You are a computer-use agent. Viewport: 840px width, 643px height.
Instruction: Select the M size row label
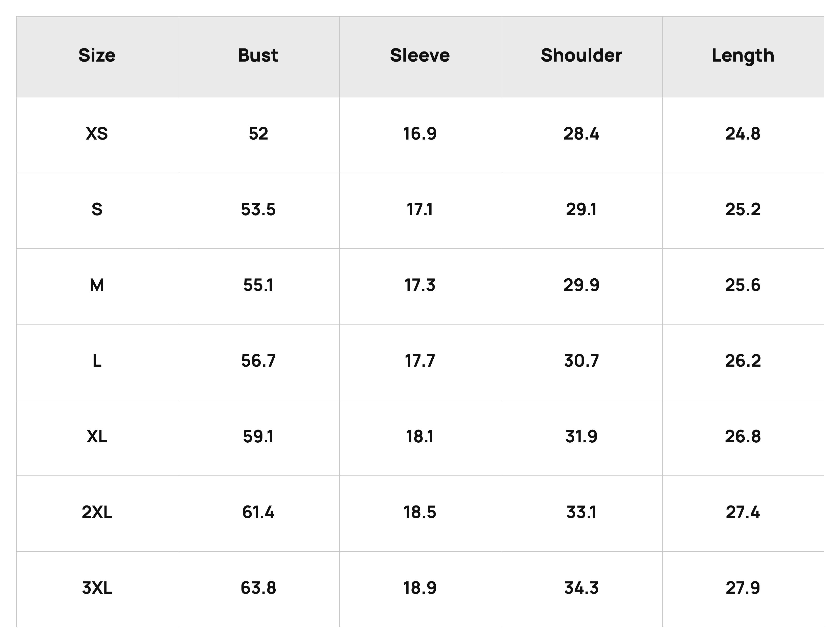tap(97, 285)
